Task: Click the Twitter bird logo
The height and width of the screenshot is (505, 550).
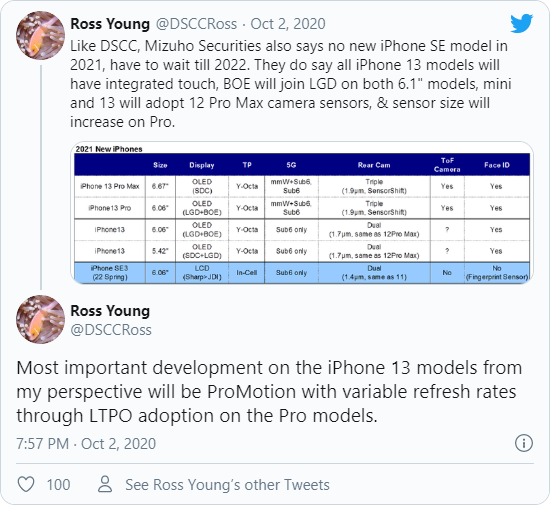Action: (522, 23)
